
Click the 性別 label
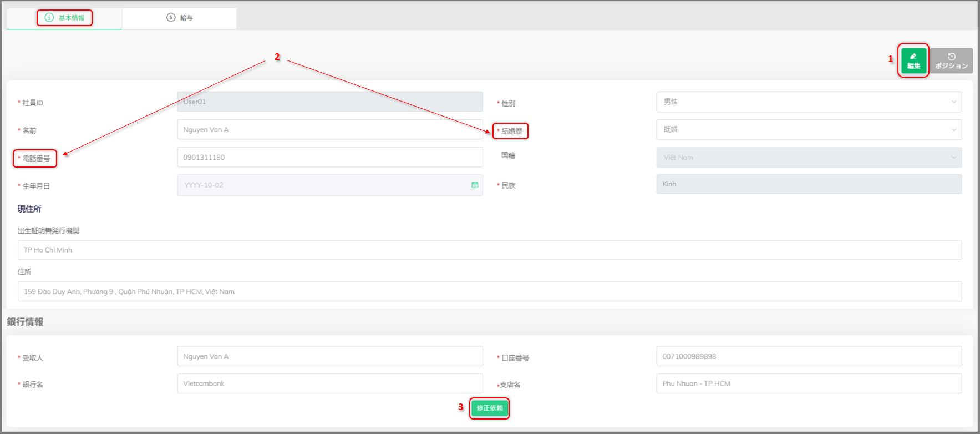509,103
